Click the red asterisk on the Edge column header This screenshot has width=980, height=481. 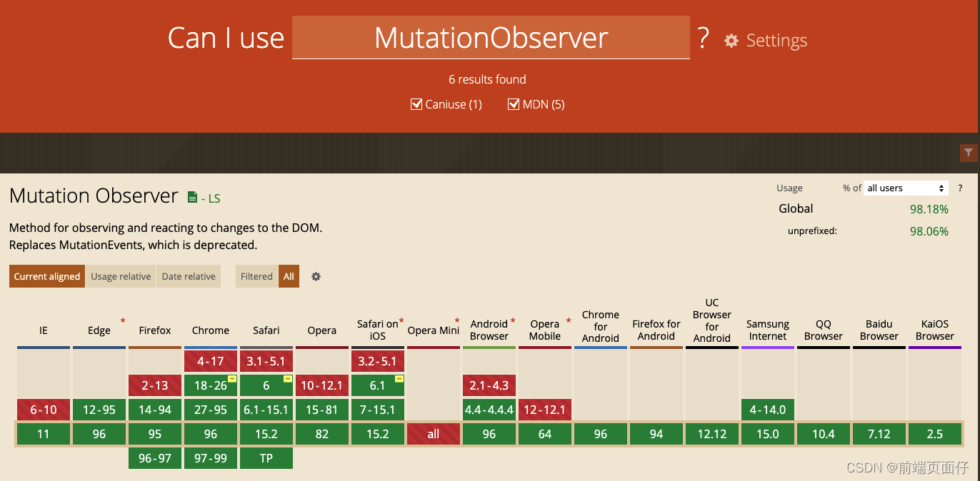point(121,321)
